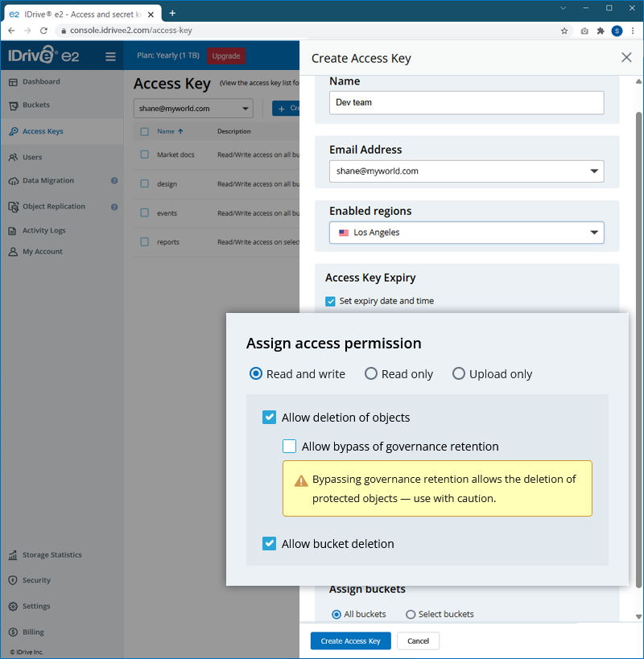Go to Buckets in the sidebar
644x659 pixels.
pos(36,105)
